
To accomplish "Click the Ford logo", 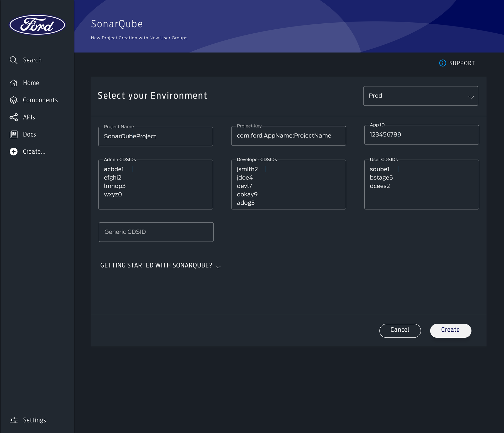I will pyautogui.click(x=37, y=25).
